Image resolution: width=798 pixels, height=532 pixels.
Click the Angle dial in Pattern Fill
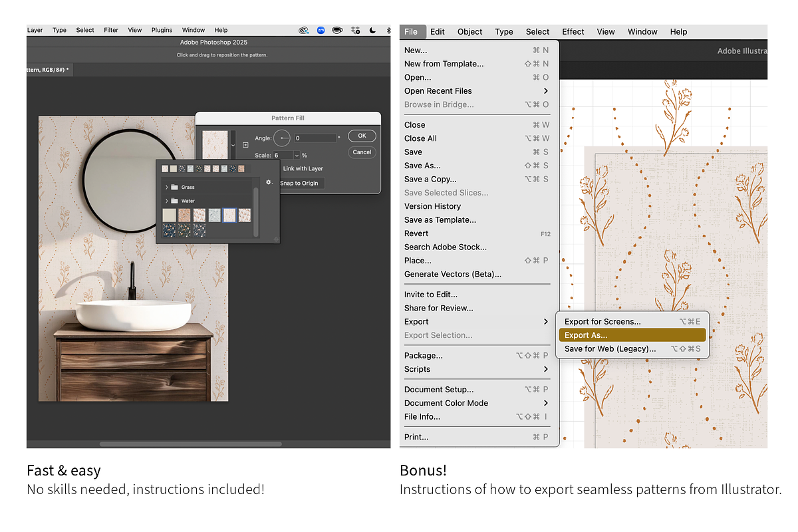pyautogui.click(x=282, y=138)
